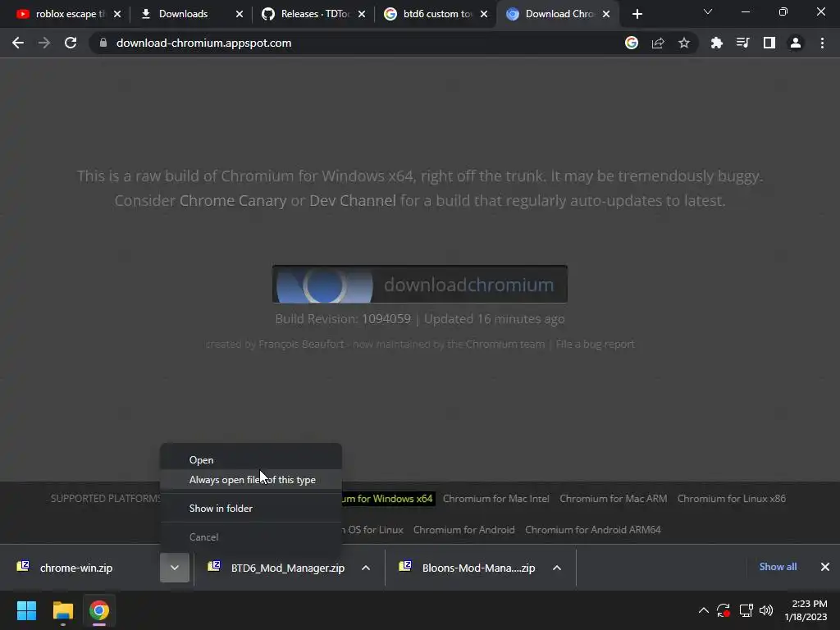
Task: Click File a bug report link
Action: point(596,344)
